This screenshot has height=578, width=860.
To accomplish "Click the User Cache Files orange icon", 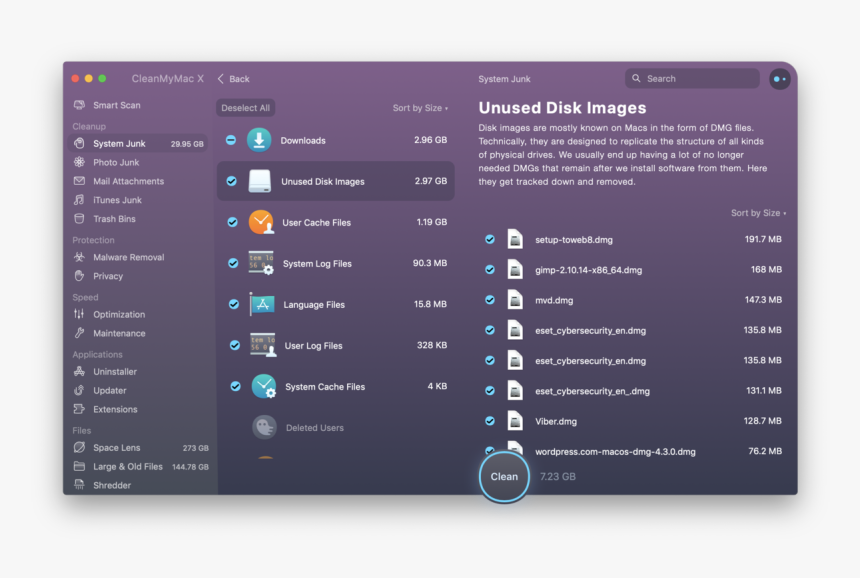I will [261, 222].
